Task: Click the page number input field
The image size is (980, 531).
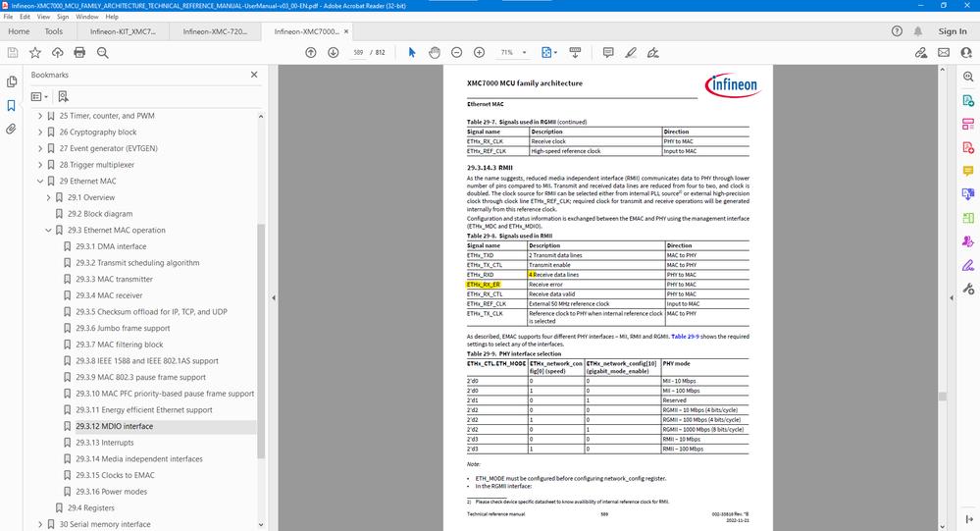Action: pyautogui.click(x=358, y=53)
